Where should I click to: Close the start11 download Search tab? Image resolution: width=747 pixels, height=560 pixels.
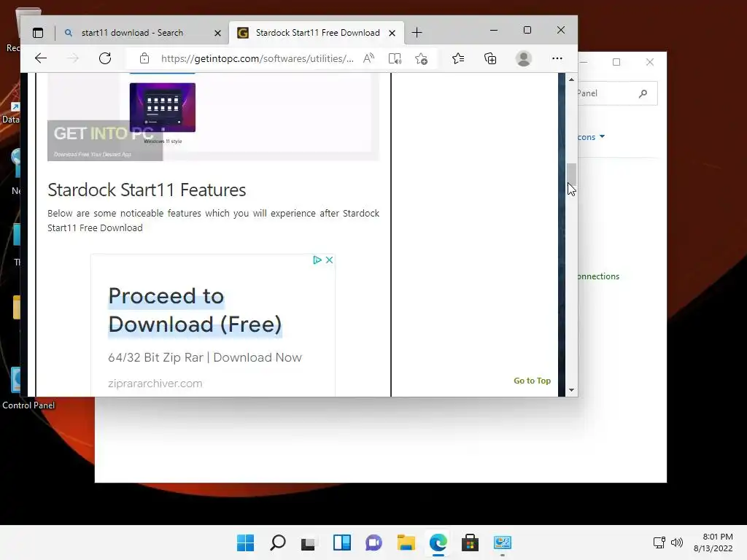(217, 33)
